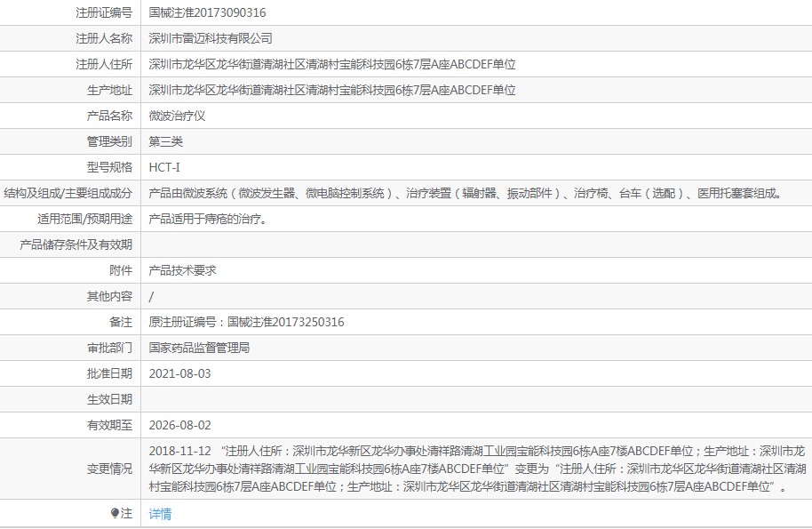Click the 产品储存条件及有效期 label
Viewport: 812px width, 529px height.
[76, 244]
